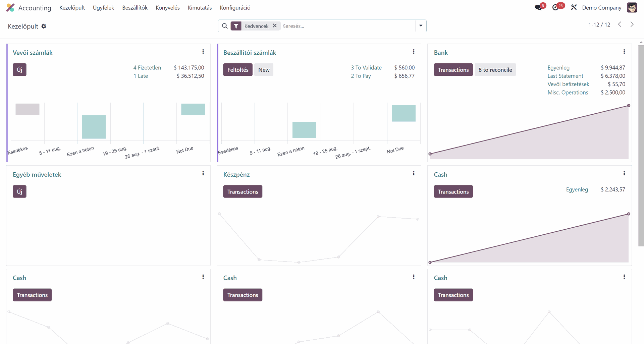Open Bank card three-dot menu
Image resolution: width=644 pixels, height=344 pixels.
click(x=624, y=52)
